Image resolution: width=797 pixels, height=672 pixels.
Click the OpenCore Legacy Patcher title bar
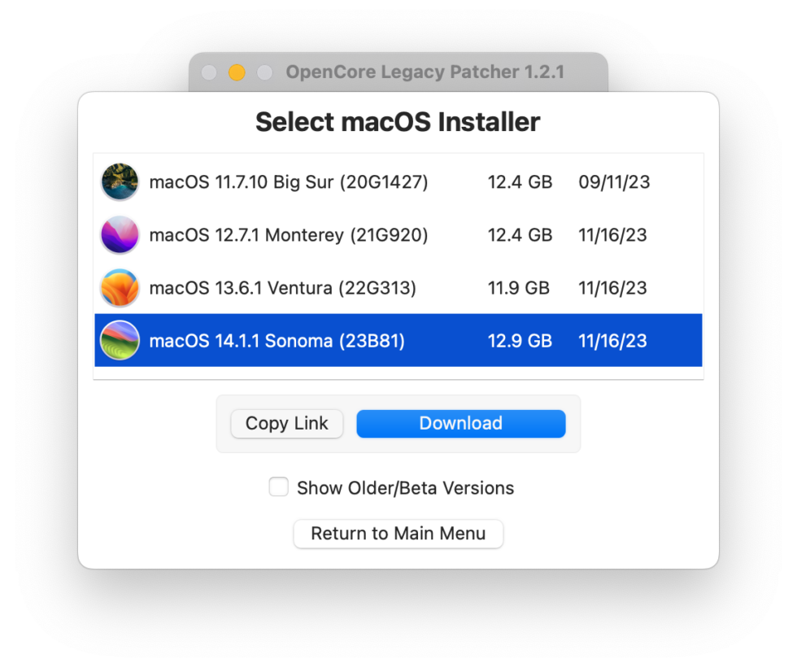(x=425, y=72)
